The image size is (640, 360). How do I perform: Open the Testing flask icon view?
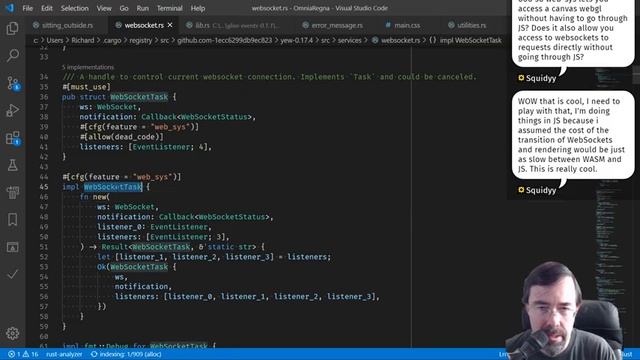point(12,165)
